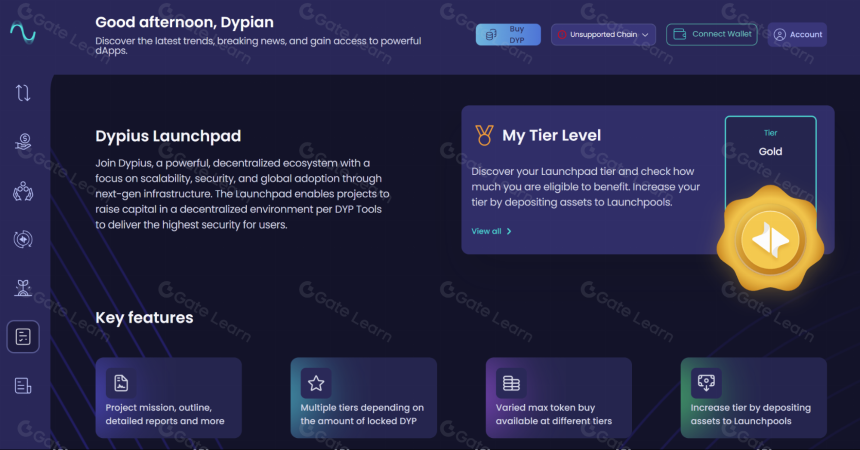
Task: Click the user avatar icon in Account
Action: (779, 35)
